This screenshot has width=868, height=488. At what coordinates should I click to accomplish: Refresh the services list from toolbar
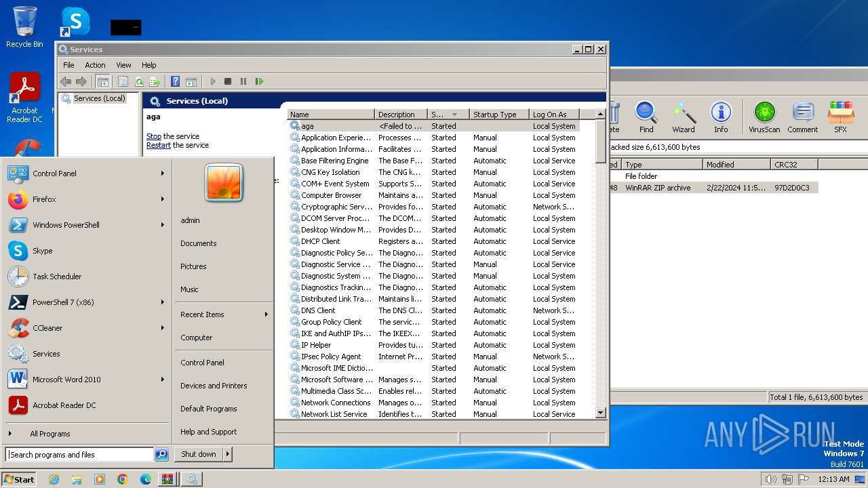point(139,81)
